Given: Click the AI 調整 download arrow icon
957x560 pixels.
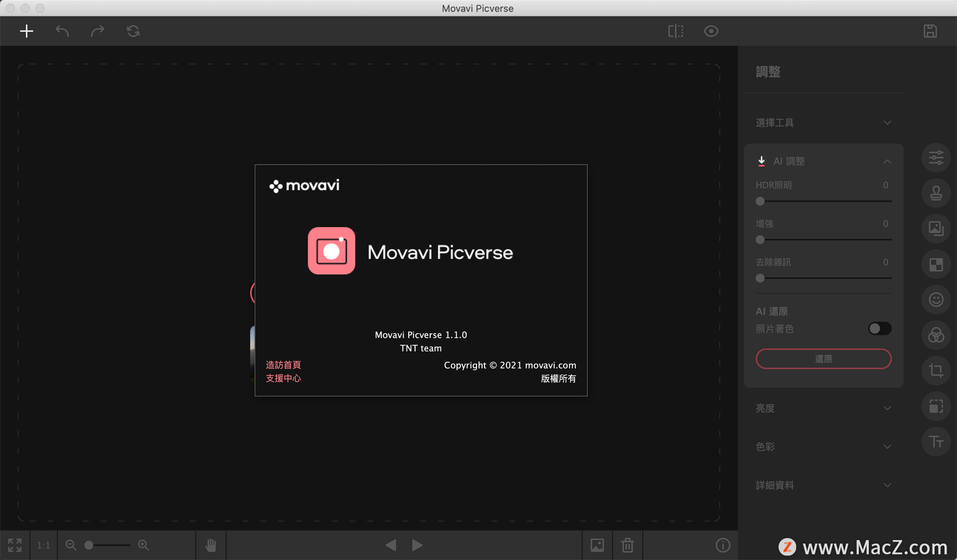Looking at the screenshot, I should pos(761,161).
